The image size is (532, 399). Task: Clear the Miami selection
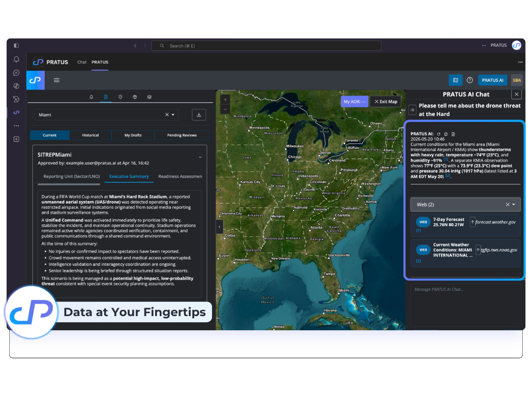167,115
